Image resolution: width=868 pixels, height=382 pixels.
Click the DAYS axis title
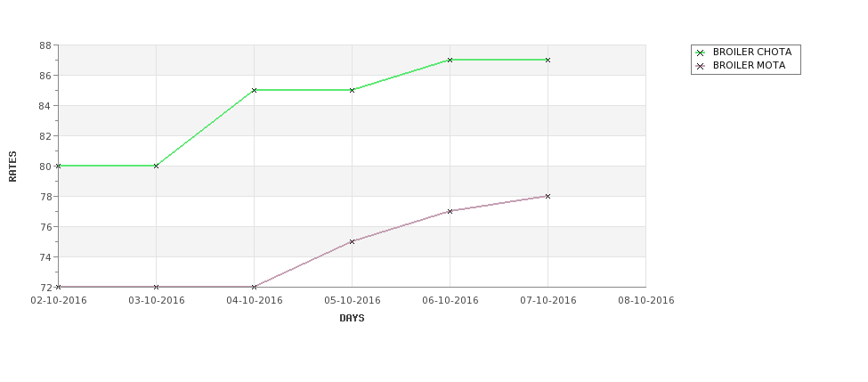point(352,319)
